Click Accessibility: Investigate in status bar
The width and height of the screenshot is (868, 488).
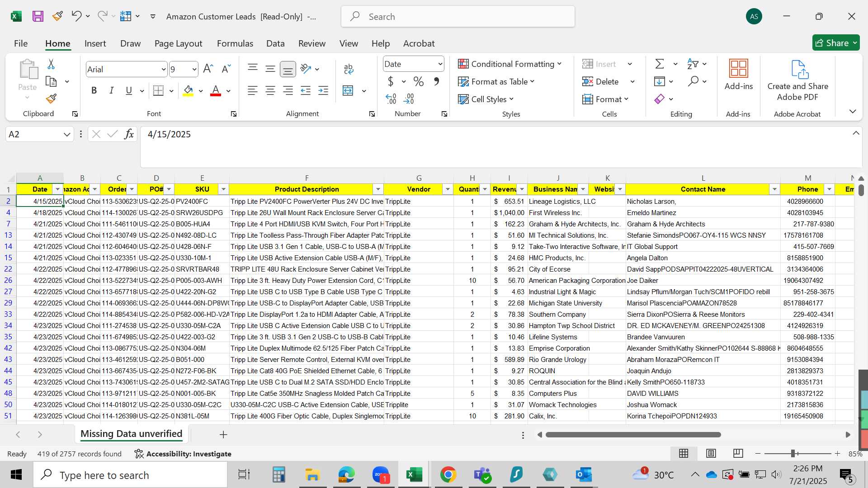coord(183,454)
